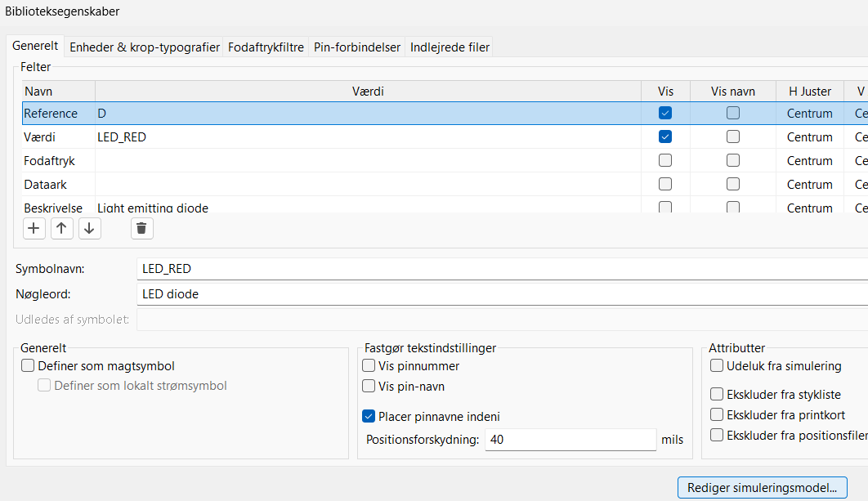Viewport: 868px width, 501px height.
Task: Move selected field up with arrow icon
Action: tap(61, 228)
